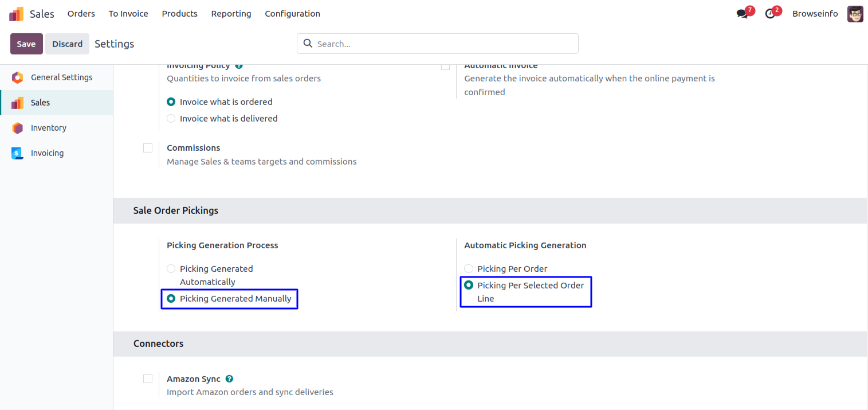Open the Orders menu
Image resolution: width=868 pixels, height=410 pixels.
pyautogui.click(x=81, y=14)
